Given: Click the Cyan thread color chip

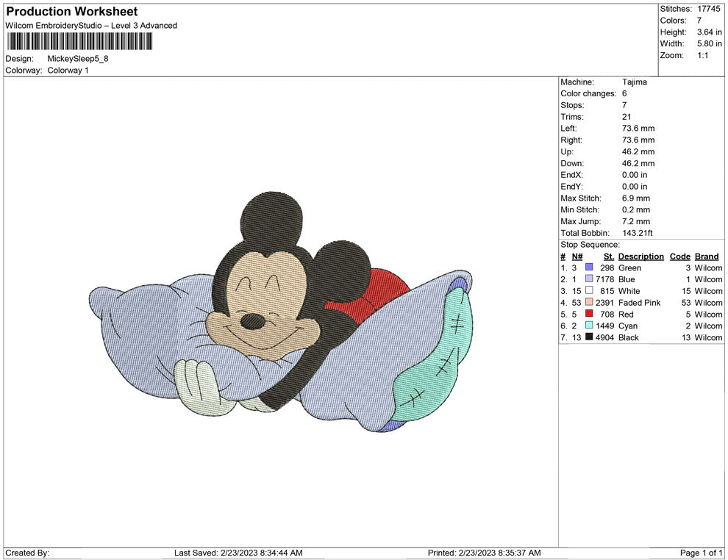Looking at the screenshot, I should point(588,326).
